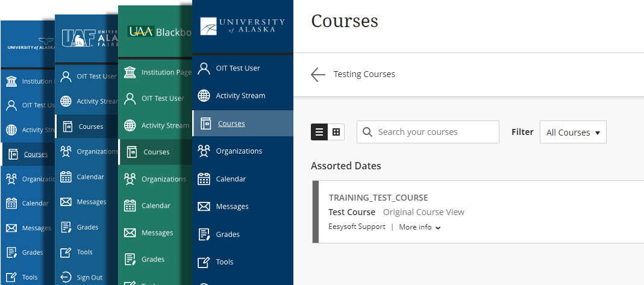This screenshot has height=285, width=644.
Task: Open Grades in University of Alaska panel
Action: click(228, 234)
